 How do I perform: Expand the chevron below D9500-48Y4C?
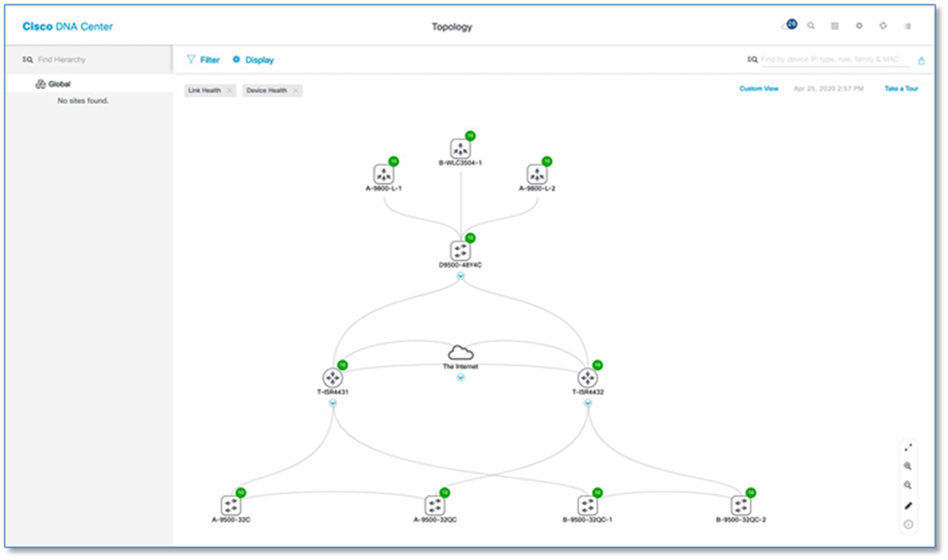(x=461, y=276)
